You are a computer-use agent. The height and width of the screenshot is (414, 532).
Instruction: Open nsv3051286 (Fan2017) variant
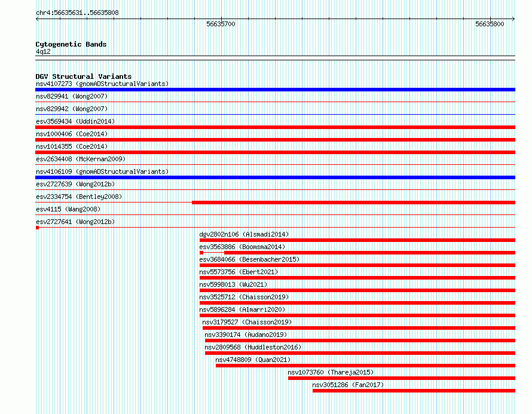point(348,385)
